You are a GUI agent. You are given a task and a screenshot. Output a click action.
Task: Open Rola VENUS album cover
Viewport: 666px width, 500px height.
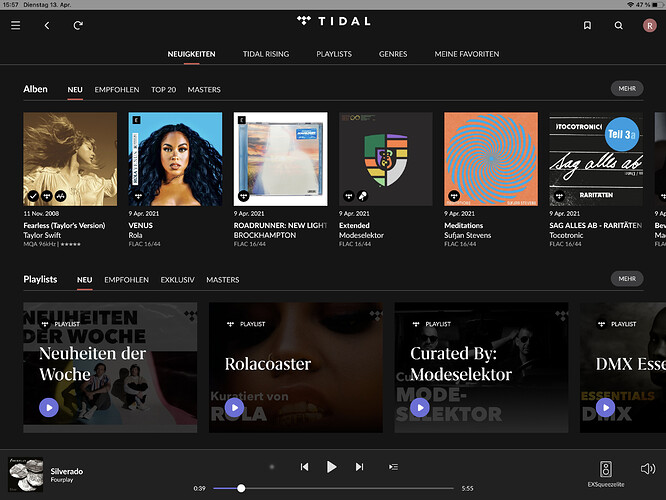point(175,159)
